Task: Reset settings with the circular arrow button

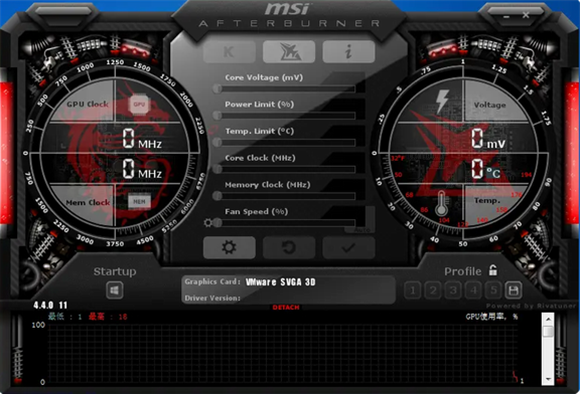Action: [289, 247]
